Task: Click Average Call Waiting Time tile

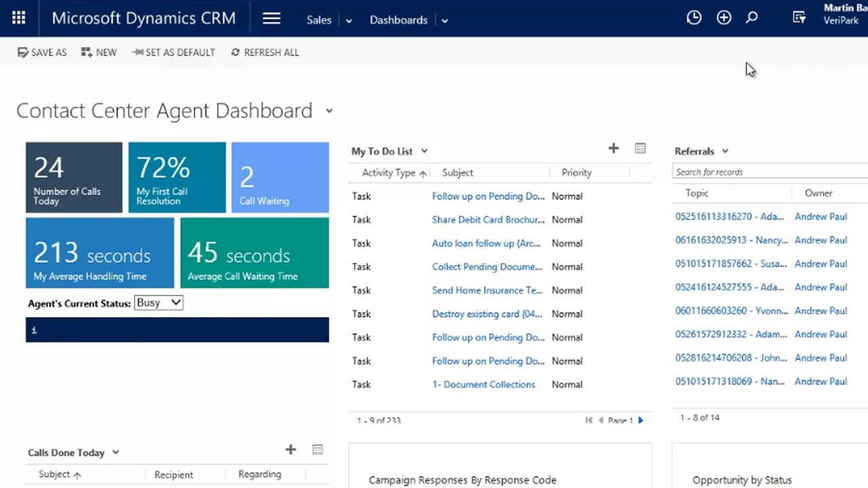Action: [254, 253]
